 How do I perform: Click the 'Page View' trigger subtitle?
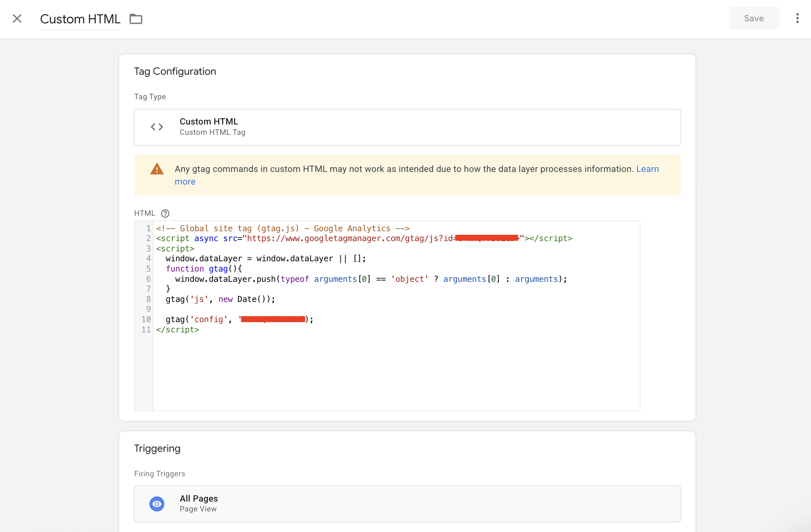pos(198,509)
